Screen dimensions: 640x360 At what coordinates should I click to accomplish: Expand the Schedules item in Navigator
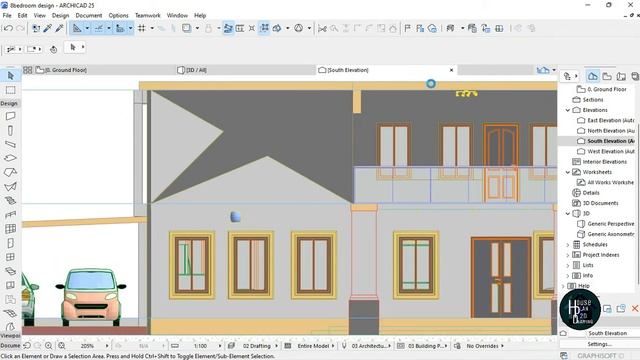point(568,244)
